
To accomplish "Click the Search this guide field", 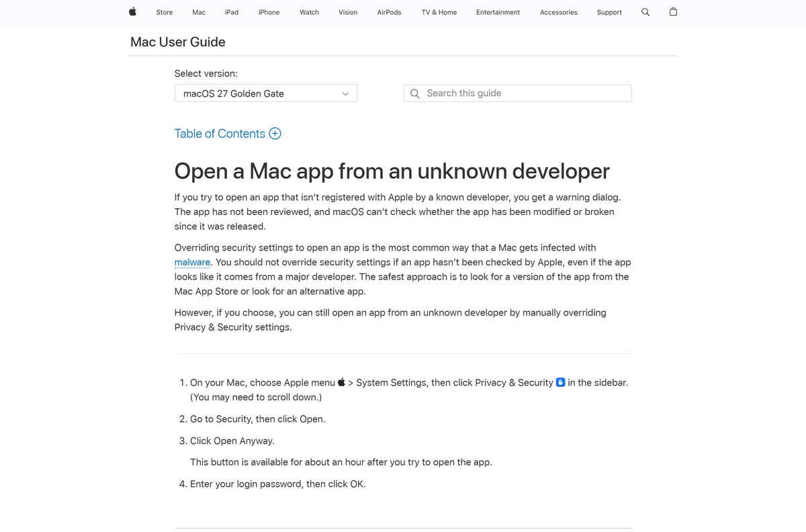I will pyautogui.click(x=517, y=93).
